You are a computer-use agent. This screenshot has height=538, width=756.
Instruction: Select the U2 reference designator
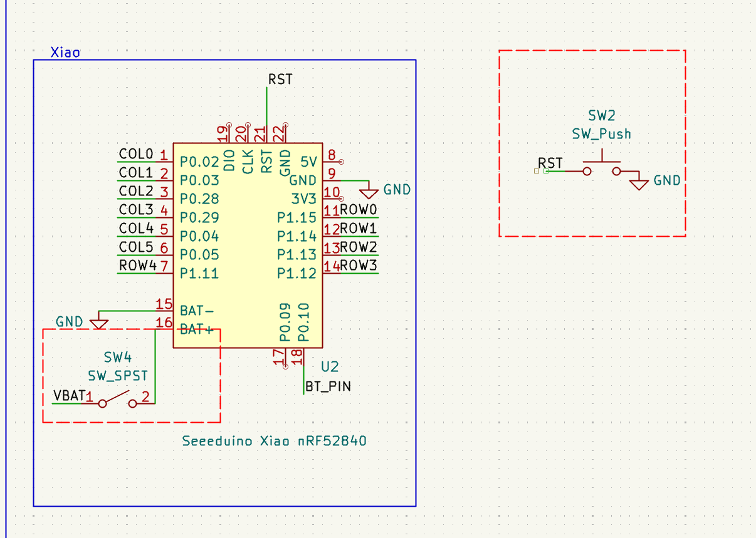330,366
